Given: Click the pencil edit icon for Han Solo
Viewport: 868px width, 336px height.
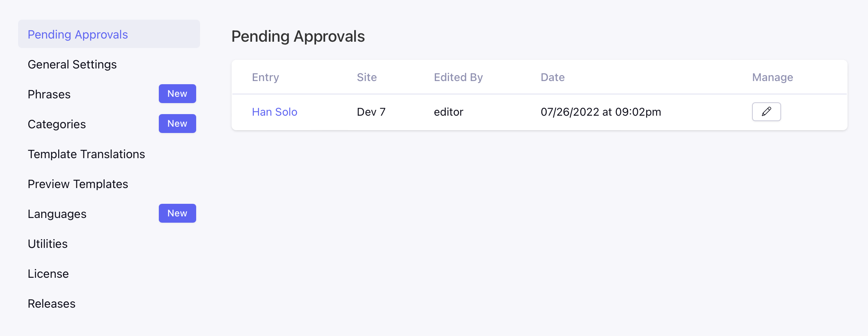Looking at the screenshot, I should pos(766,112).
